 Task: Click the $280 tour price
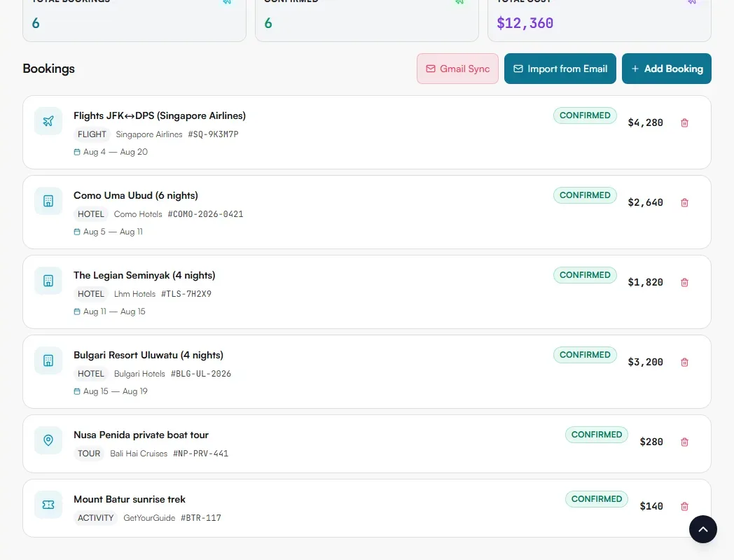651,442
